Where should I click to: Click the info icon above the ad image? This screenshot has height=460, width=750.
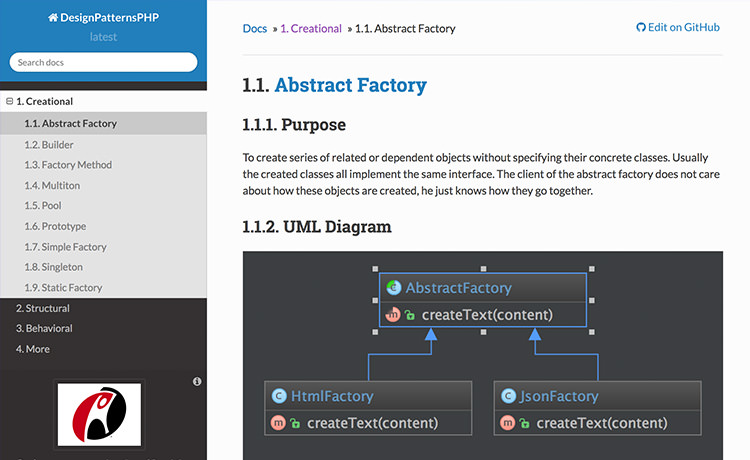[x=197, y=381]
